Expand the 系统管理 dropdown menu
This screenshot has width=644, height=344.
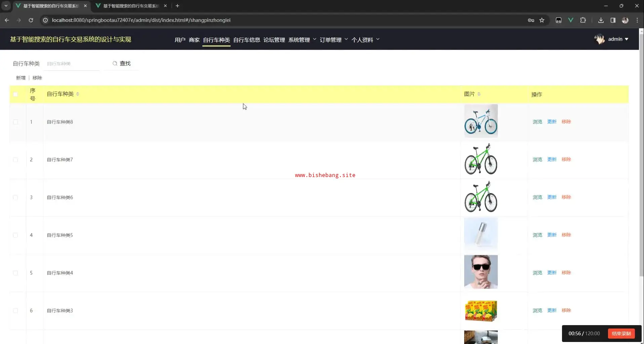(x=302, y=40)
